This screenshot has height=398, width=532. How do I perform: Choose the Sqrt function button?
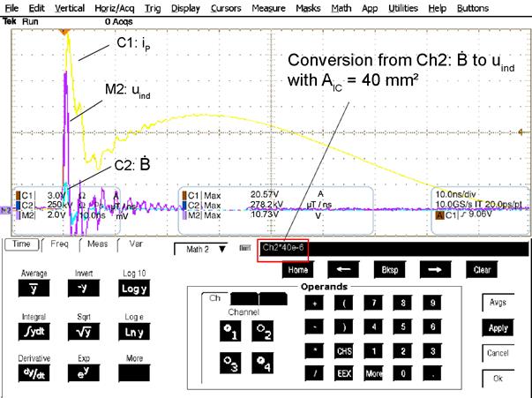[82, 330]
